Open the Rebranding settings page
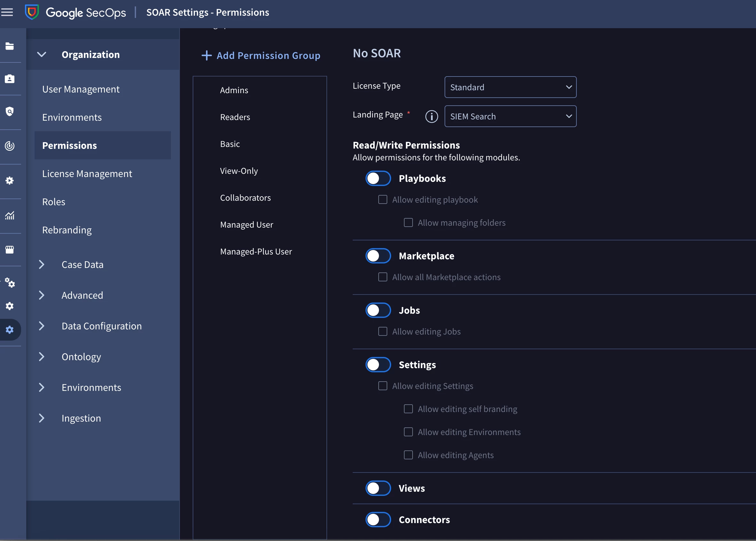This screenshot has width=756, height=541. [102, 230]
